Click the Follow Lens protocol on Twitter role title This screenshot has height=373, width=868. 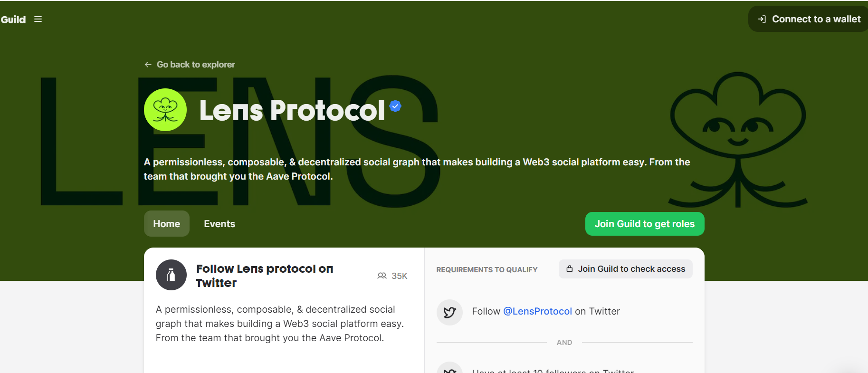(x=265, y=276)
